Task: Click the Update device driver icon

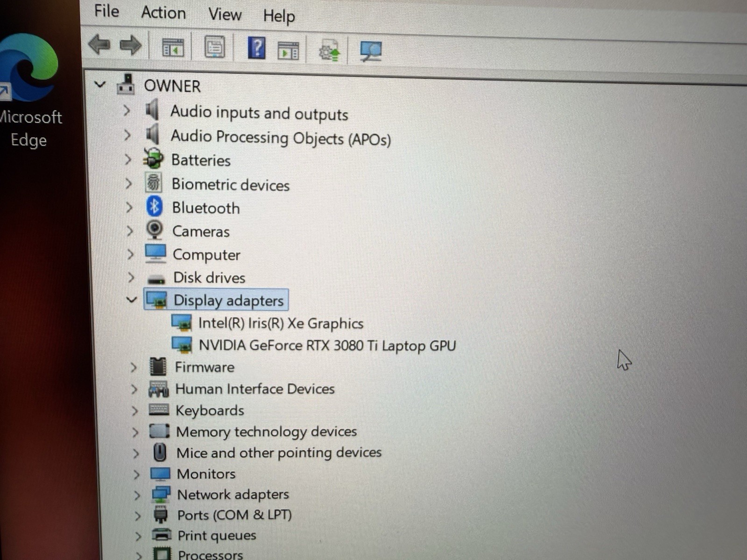Action: (x=329, y=51)
